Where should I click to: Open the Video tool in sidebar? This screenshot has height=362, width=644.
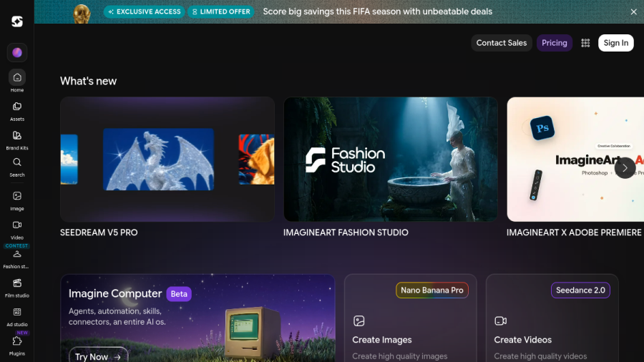point(17,230)
